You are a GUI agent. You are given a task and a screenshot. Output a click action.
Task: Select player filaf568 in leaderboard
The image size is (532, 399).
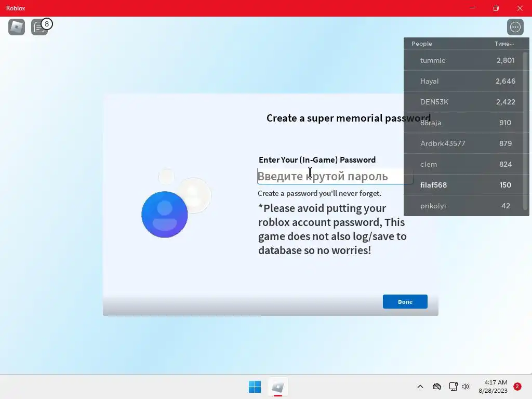pyautogui.click(x=463, y=185)
